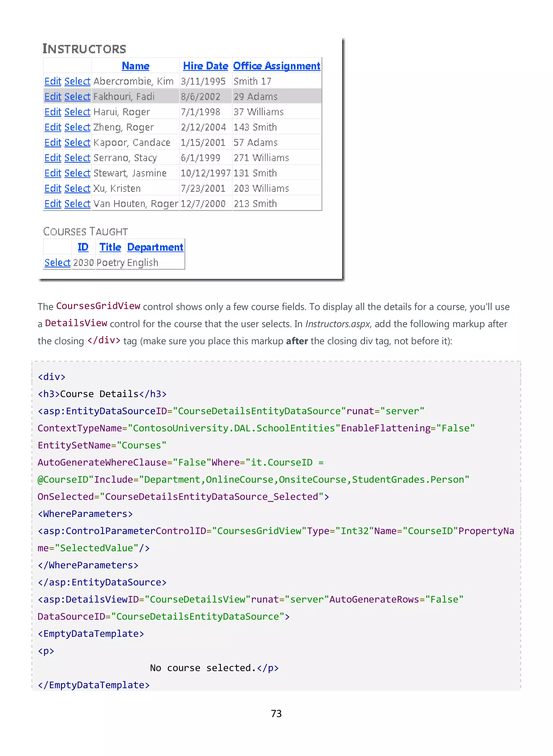Click Select for Abercrombie, Kim

(77, 81)
